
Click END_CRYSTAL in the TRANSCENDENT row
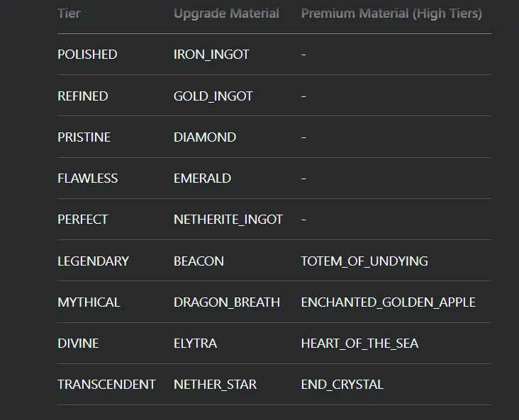pos(342,385)
